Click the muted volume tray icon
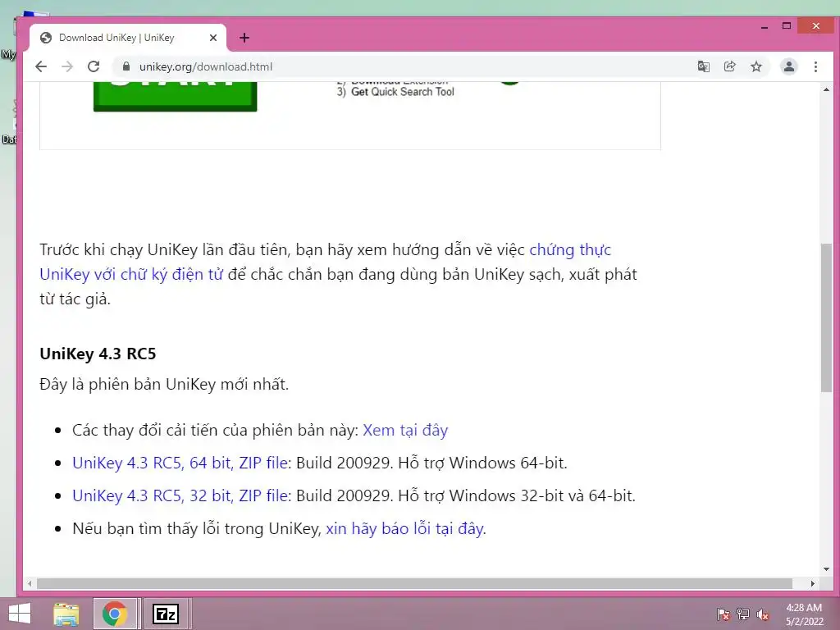 click(x=763, y=614)
